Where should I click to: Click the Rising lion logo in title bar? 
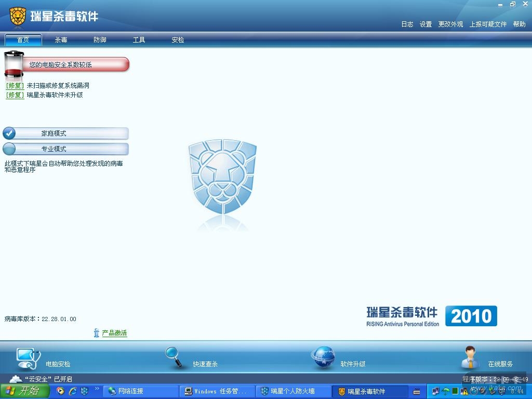click(18, 16)
